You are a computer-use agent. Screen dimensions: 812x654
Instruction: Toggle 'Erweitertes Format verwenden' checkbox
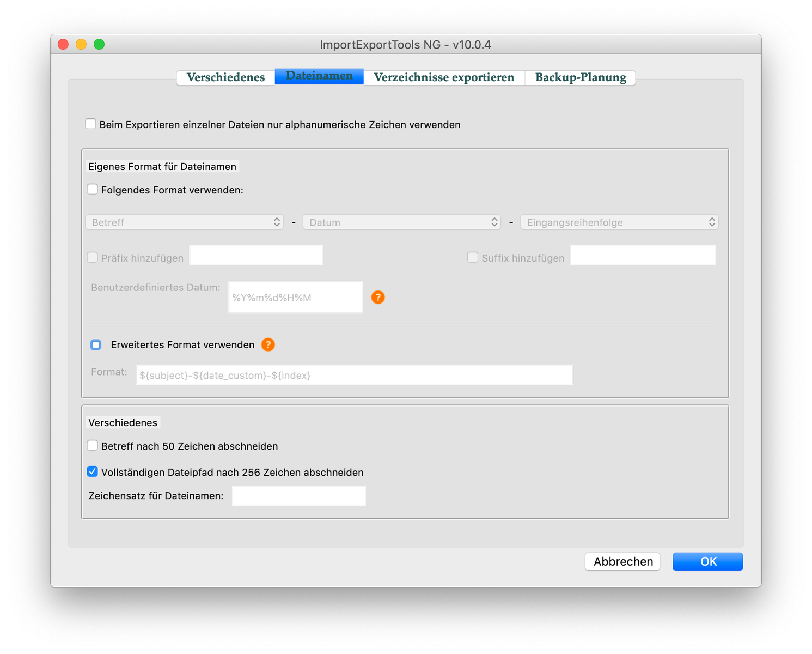coord(96,344)
